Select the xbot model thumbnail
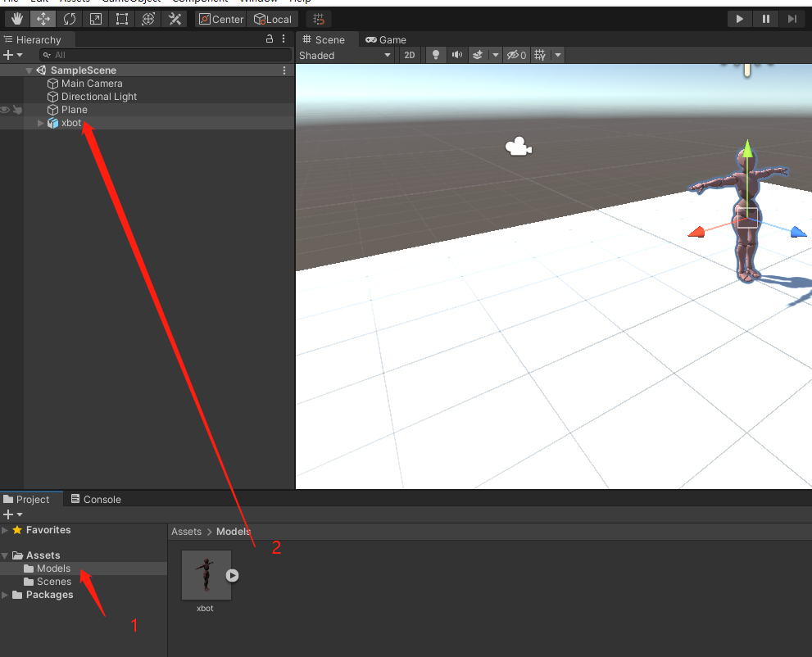812x657 pixels. point(206,575)
